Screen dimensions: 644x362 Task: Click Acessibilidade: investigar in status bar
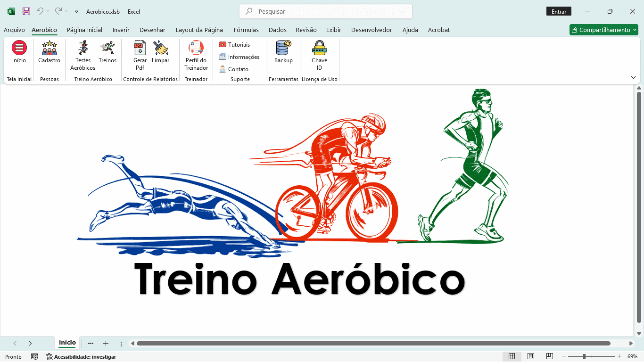click(81, 357)
